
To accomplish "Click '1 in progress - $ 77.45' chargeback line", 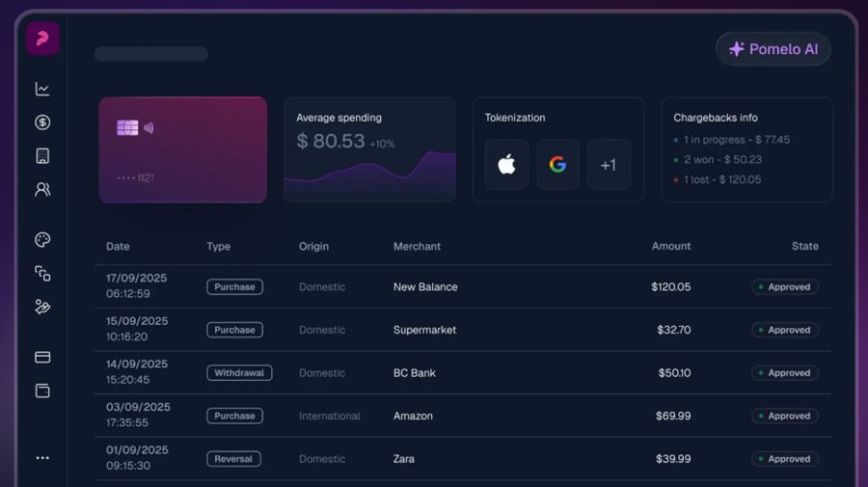I will coord(731,140).
